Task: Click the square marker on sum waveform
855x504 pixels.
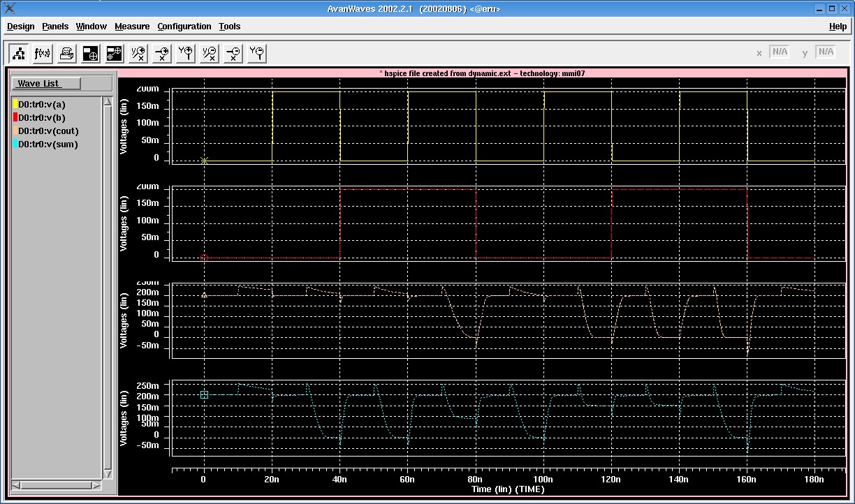Action: (x=204, y=394)
